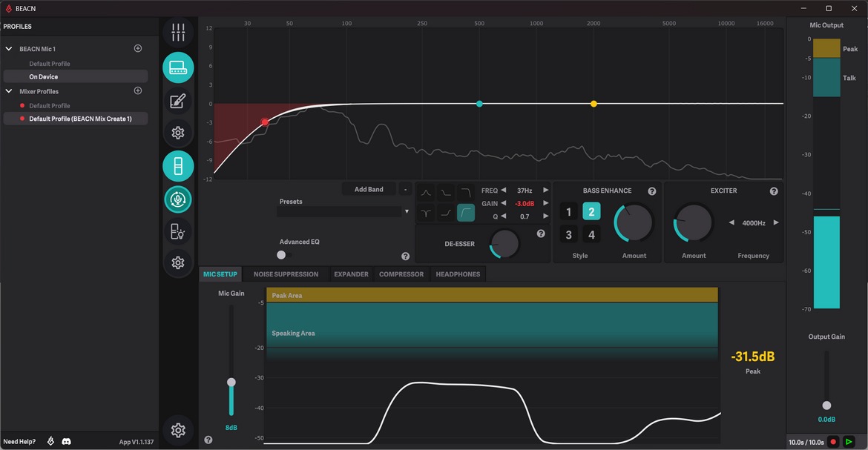Switch to the HEADPHONES tab

pyautogui.click(x=458, y=274)
